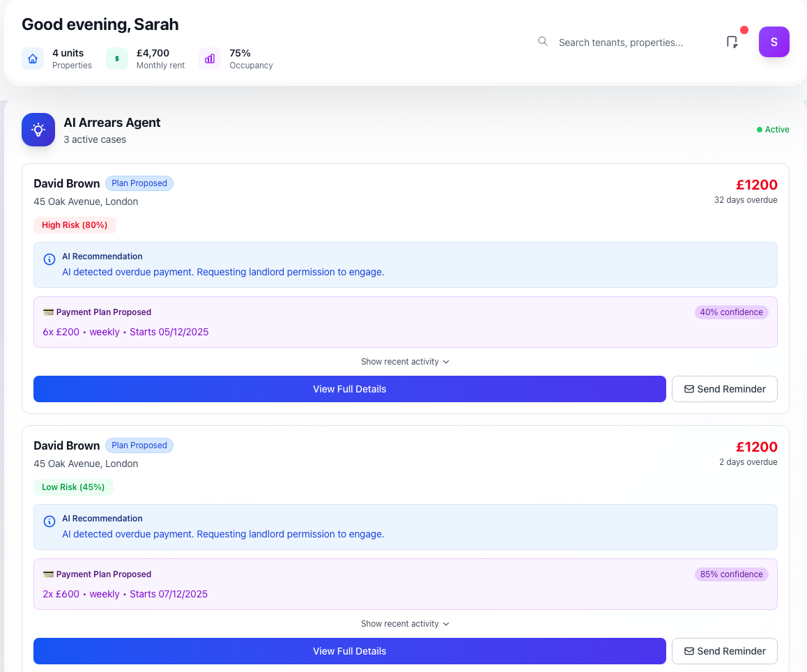Open notifications with the red-dot icon
The height and width of the screenshot is (672, 807).
click(x=732, y=42)
